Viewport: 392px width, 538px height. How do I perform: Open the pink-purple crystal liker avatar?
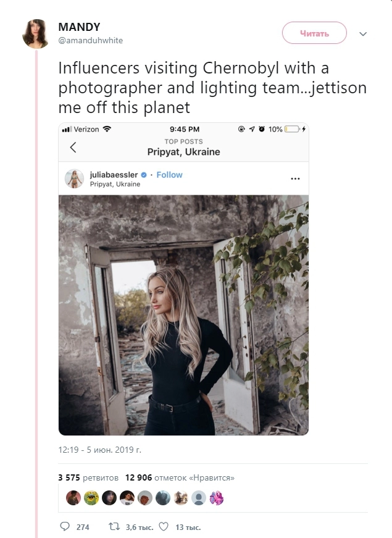pyautogui.click(x=217, y=498)
